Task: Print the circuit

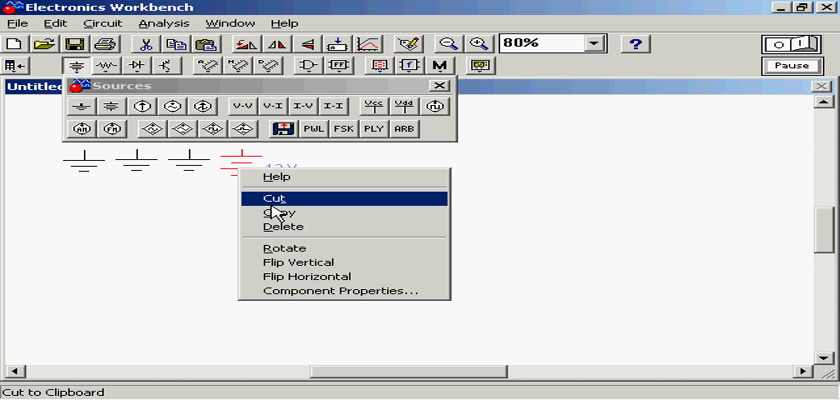Action: point(104,44)
